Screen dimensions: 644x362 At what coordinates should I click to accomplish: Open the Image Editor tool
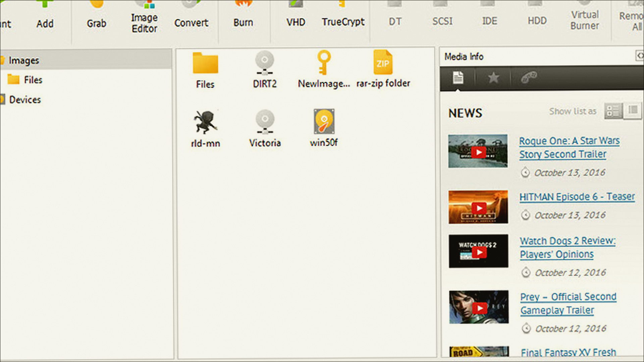coord(144,17)
